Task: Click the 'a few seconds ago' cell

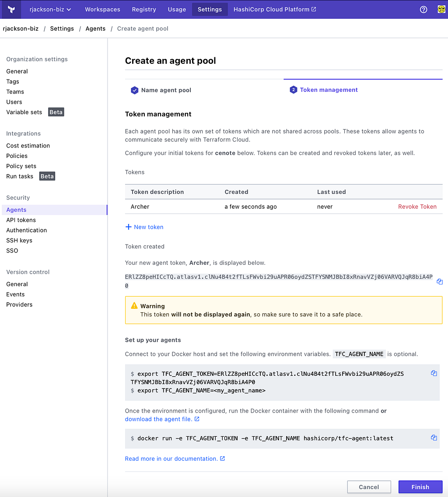Action: click(251, 206)
